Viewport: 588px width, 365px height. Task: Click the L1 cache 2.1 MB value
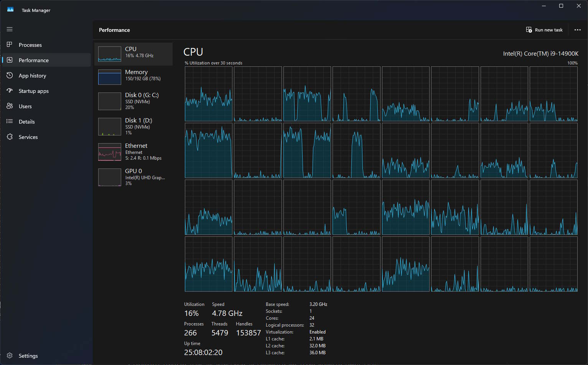pos(316,339)
